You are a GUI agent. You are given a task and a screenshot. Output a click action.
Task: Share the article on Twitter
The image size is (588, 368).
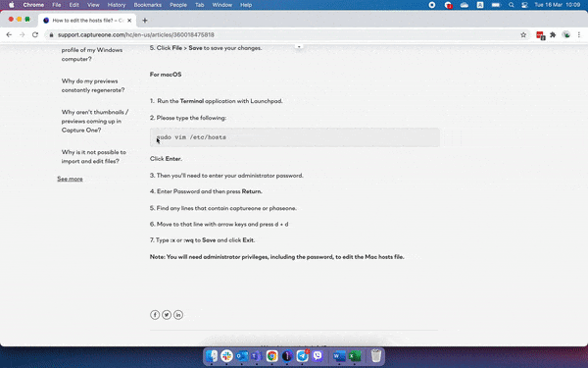pyautogui.click(x=167, y=315)
